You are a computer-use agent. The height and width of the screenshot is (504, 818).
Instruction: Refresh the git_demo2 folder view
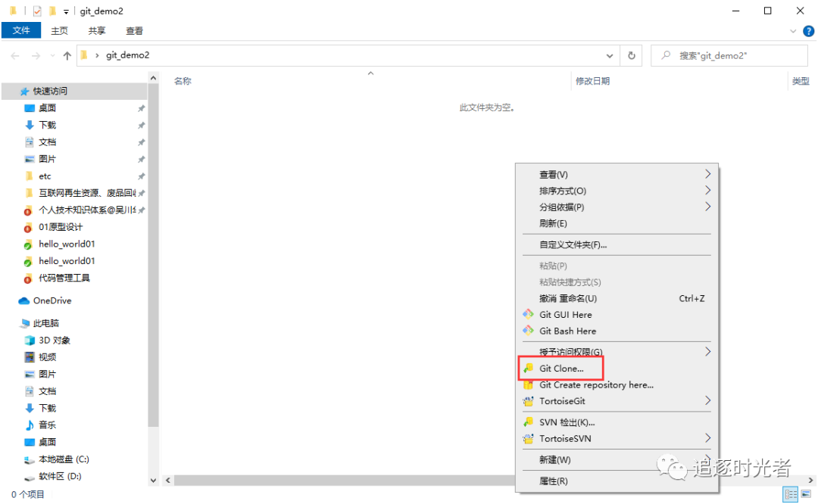(631, 55)
